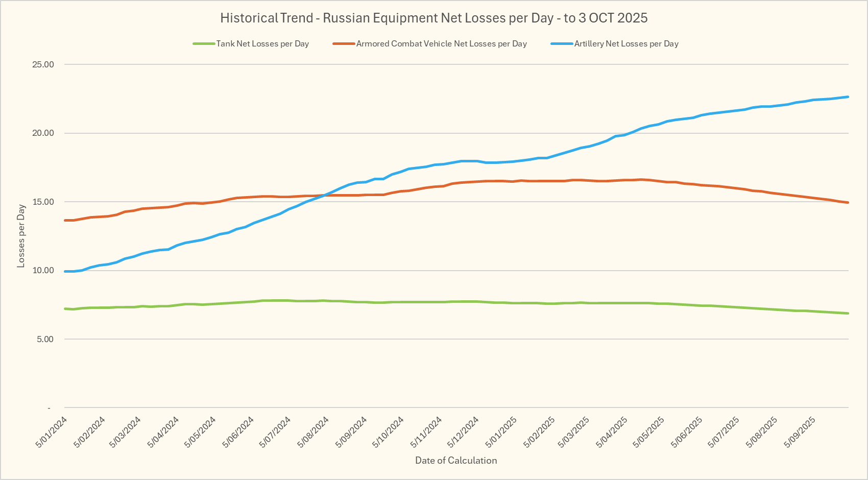Click the green Tank legend line swatch
Screen dimensions: 868x480
(204, 44)
